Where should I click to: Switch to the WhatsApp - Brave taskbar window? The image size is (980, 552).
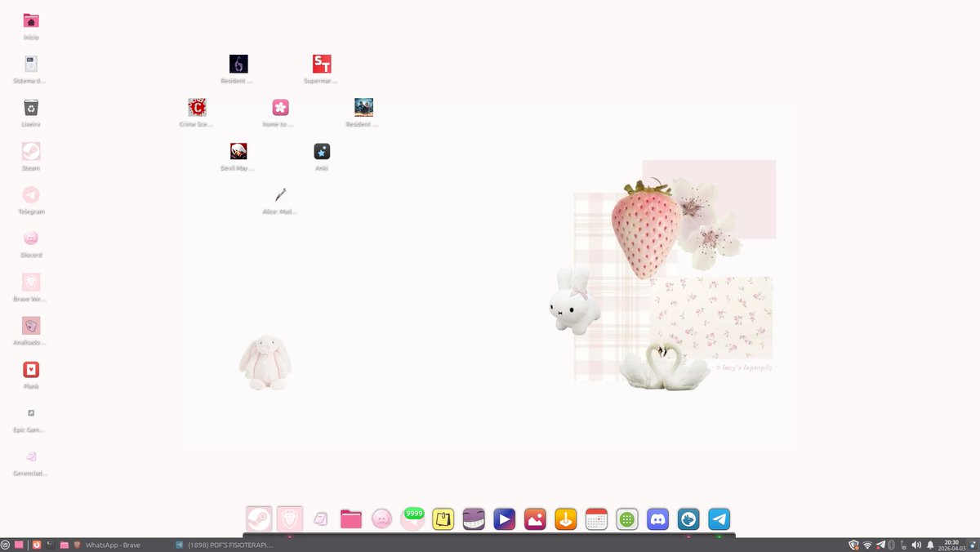[x=114, y=545]
